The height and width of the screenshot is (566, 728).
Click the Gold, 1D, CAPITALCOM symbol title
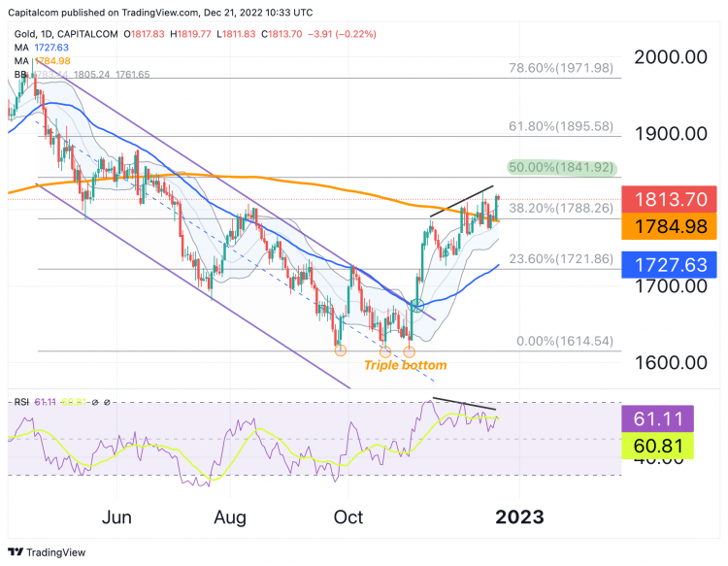pos(66,34)
